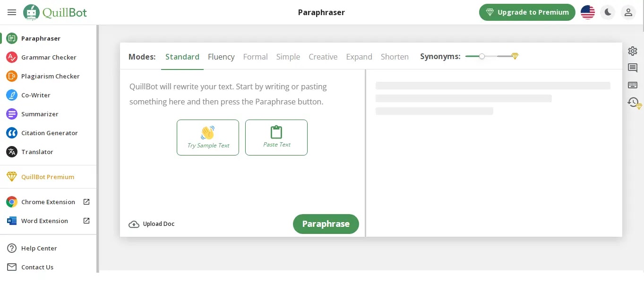Viewport: 644px width, 302px height.
Task: Click the QuillBot Premium diamond icon
Action: [12, 177]
